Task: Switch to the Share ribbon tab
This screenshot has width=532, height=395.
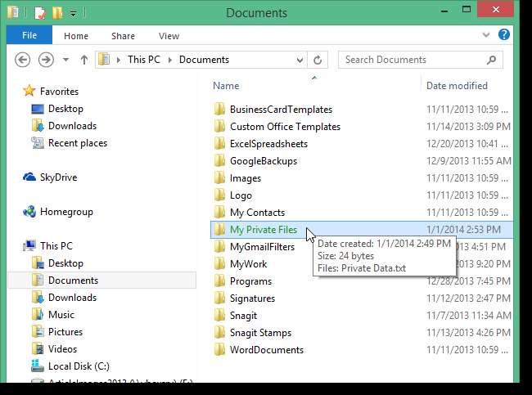Action: click(x=123, y=36)
